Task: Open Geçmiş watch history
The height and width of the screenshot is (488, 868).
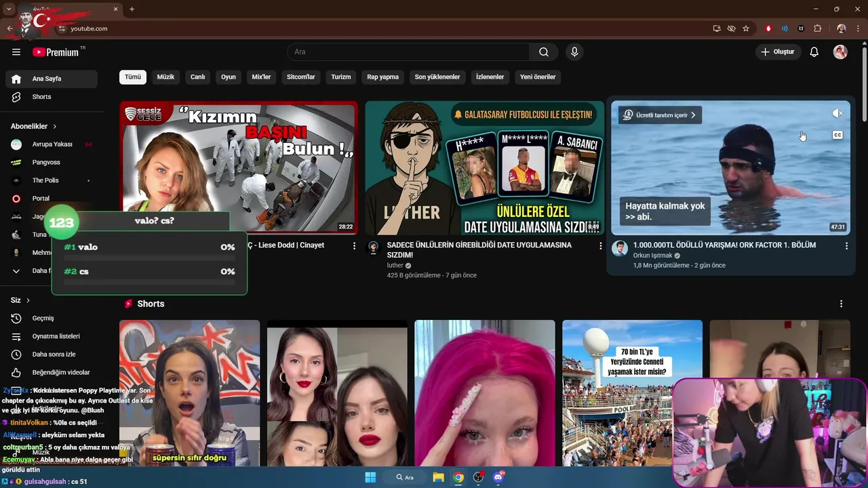Action: [x=52, y=318]
